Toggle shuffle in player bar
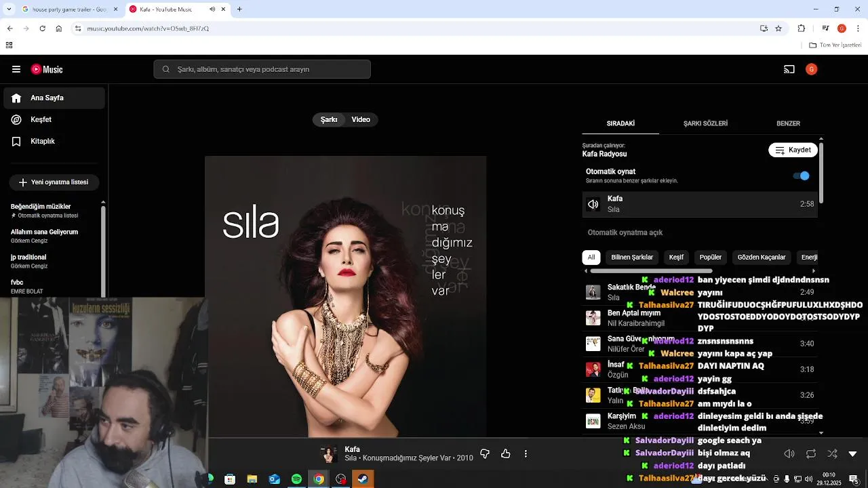 (x=832, y=453)
